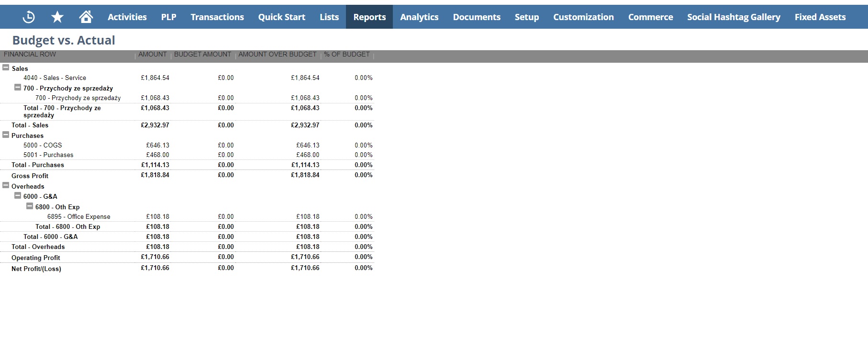Click the Amount Over Budget column header
The height and width of the screenshot is (339, 868).
(277, 55)
